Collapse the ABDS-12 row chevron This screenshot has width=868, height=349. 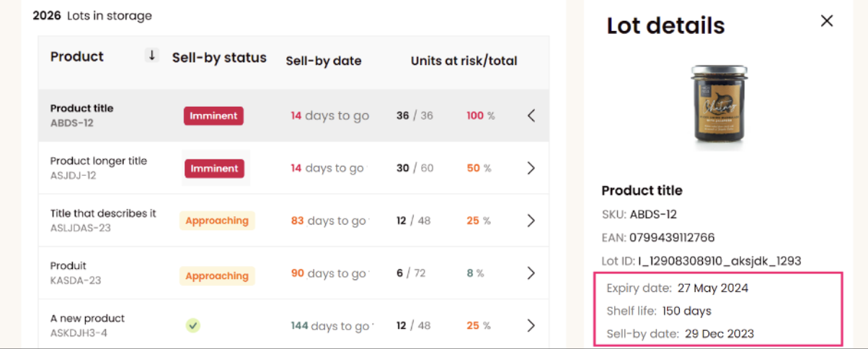point(531,115)
